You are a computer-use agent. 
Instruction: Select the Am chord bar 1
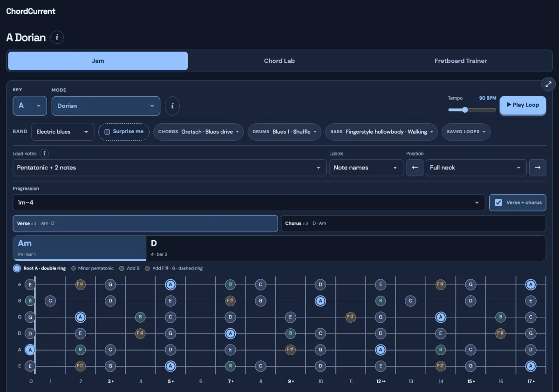click(x=80, y=248)
